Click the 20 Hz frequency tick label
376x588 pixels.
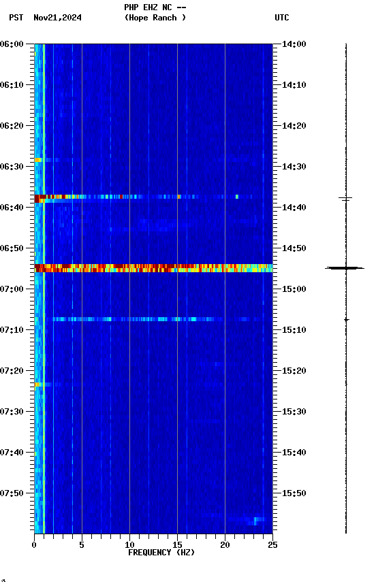[225, 545]
